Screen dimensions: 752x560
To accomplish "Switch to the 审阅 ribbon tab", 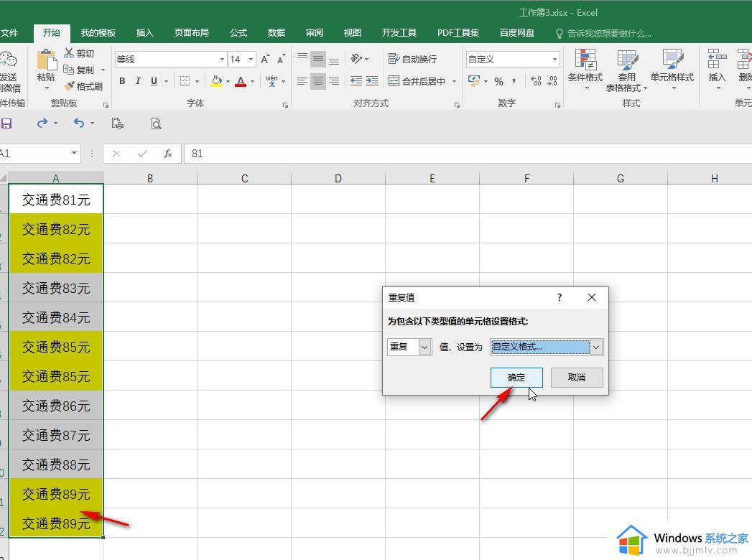I will pyautogui.click(x=315, y=32).
